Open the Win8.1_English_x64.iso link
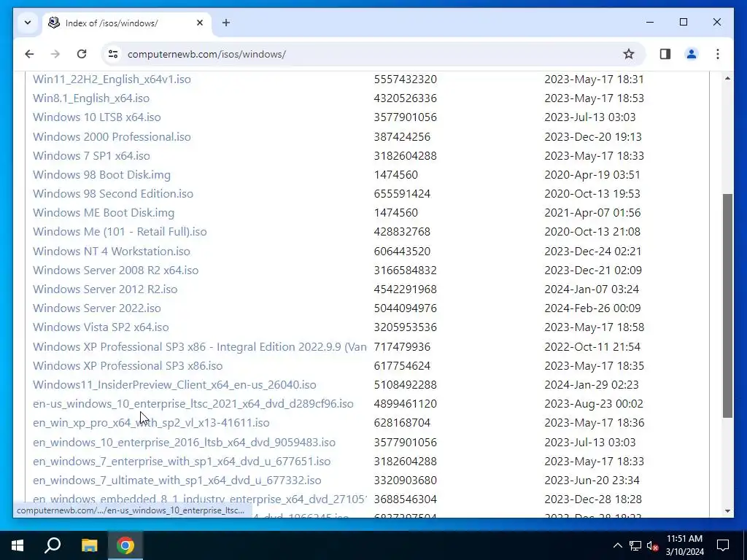The height and width of the screenshot is (560, 747). pyautogui.click(x=91, y=98)
